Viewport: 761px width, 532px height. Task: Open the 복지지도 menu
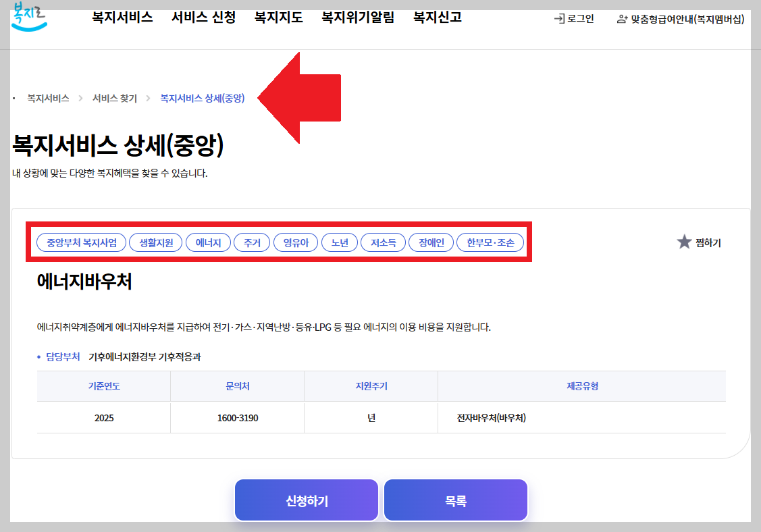(278, 18)
